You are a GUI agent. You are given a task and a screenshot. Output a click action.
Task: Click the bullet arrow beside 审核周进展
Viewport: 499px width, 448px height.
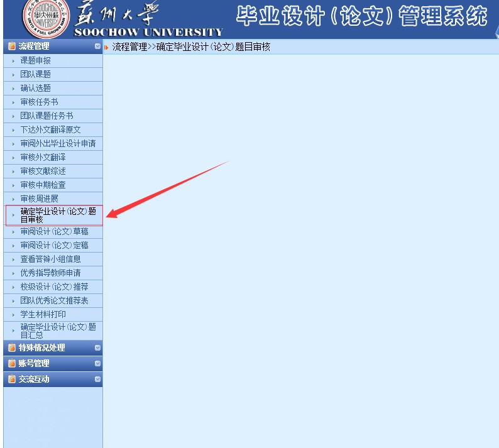(13, 199)
